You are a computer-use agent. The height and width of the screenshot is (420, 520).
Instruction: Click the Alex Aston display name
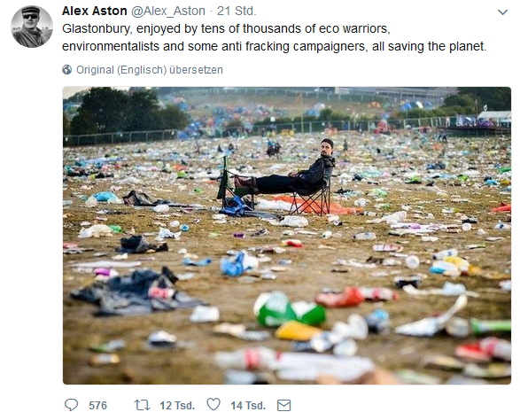pyautogui.click(x=95, y=11)
